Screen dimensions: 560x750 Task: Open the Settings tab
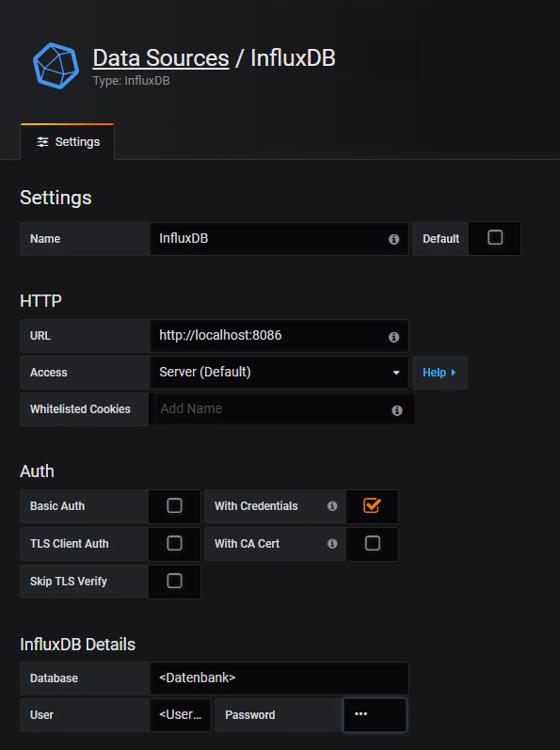point(68,141)
